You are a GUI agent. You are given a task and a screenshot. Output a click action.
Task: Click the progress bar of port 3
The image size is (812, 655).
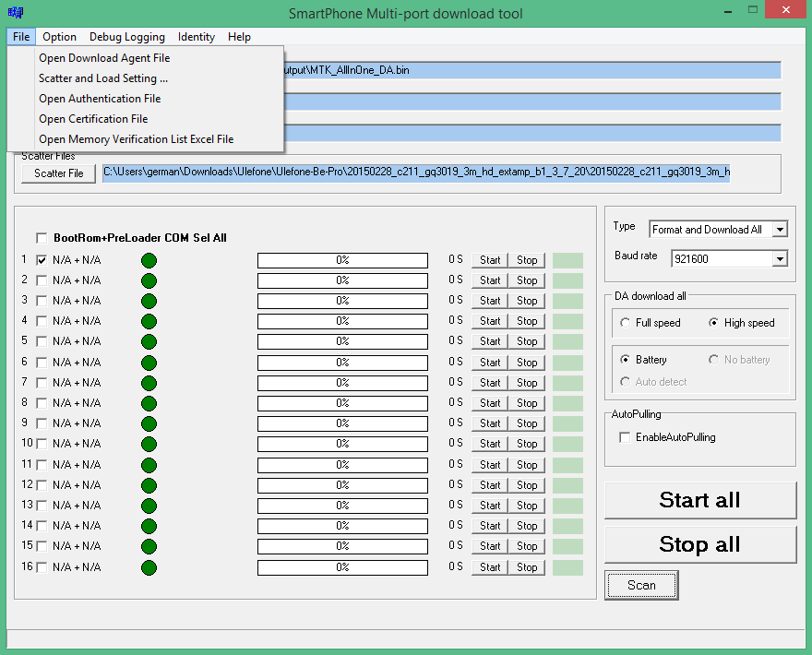point(342,301)
